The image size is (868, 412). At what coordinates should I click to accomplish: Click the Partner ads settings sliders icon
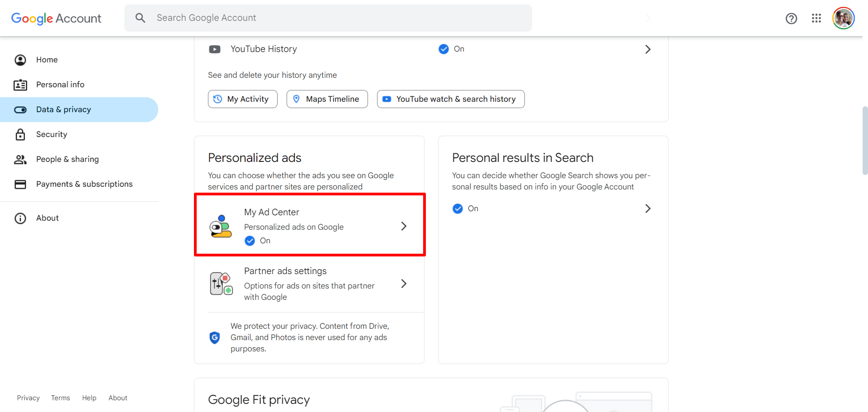click(221, 284)
